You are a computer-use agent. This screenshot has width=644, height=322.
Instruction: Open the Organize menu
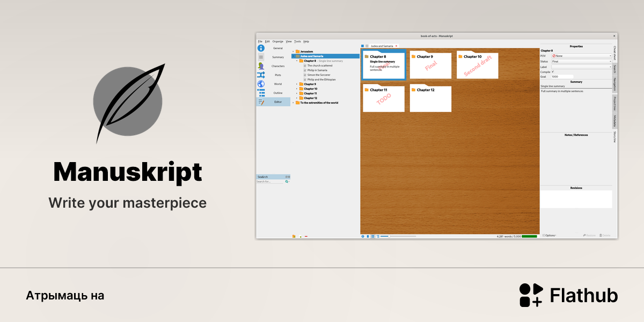(277, 41)
